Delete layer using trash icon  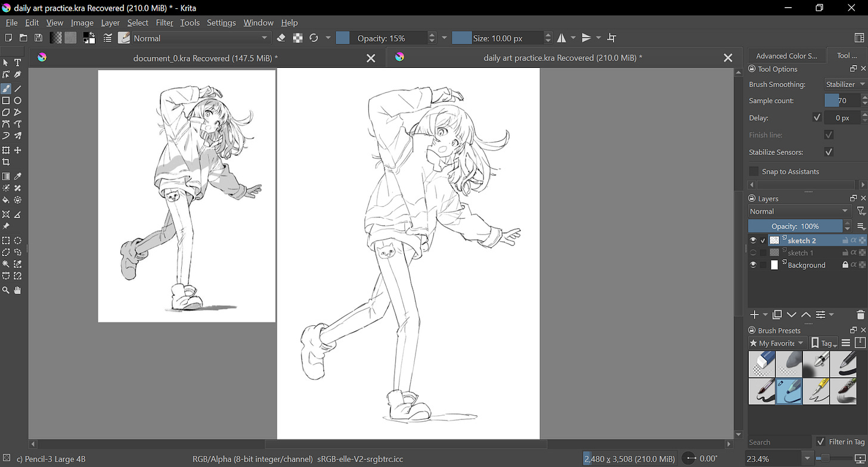860,315
